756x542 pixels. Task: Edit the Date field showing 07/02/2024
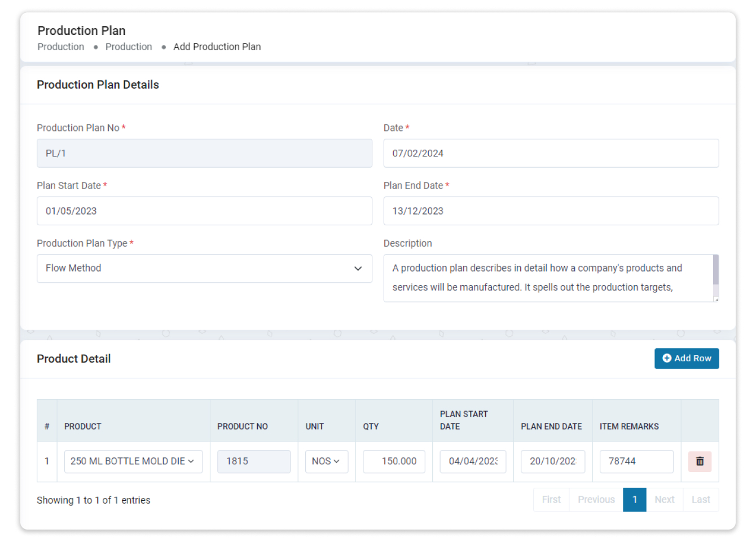point(551,153)
